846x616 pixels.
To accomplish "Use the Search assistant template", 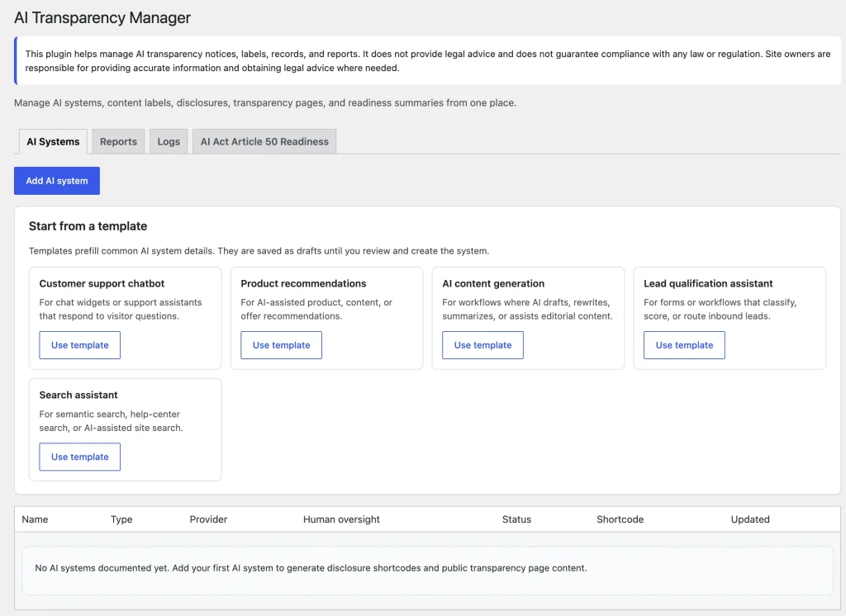I will pos(80,457).
